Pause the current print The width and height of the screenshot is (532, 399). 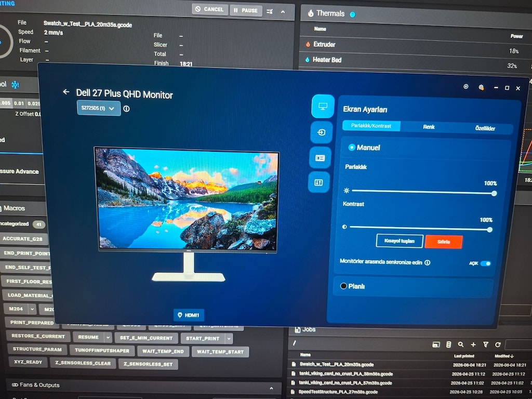(246, 10)
